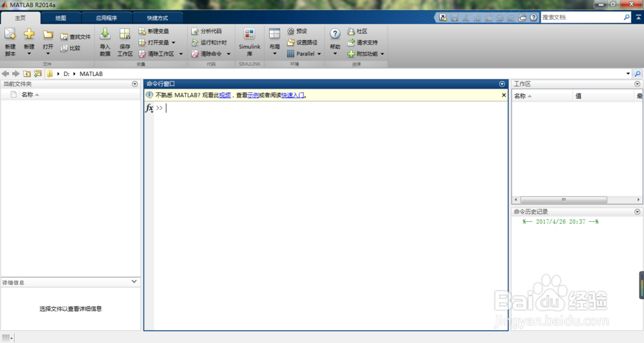644x343 pixels.
Task: Click the 帮助 (Help) question mark icon
Action: pyautogui.click(x=335, y=34)
